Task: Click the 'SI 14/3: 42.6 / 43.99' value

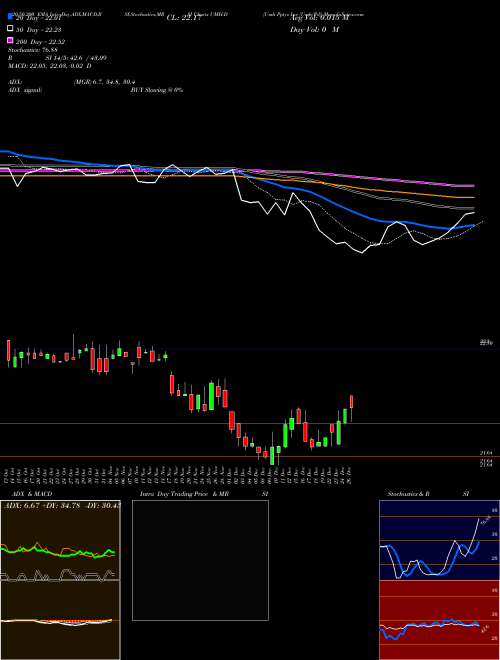Action: (76, 58)
